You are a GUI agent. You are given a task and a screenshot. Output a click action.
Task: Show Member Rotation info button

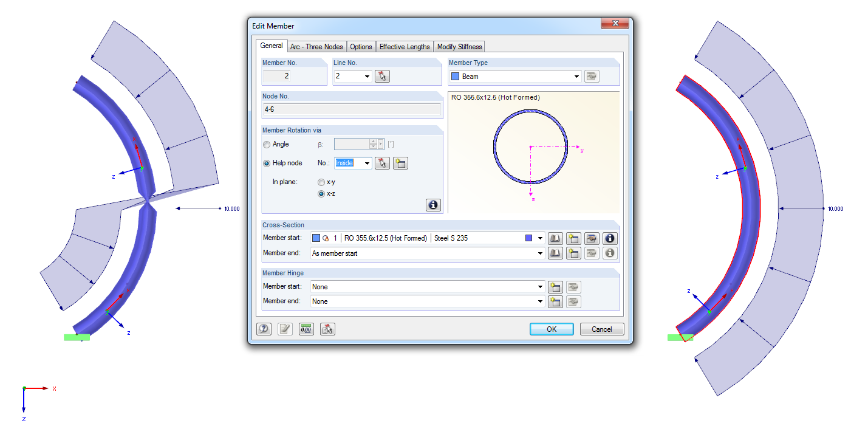432,205
